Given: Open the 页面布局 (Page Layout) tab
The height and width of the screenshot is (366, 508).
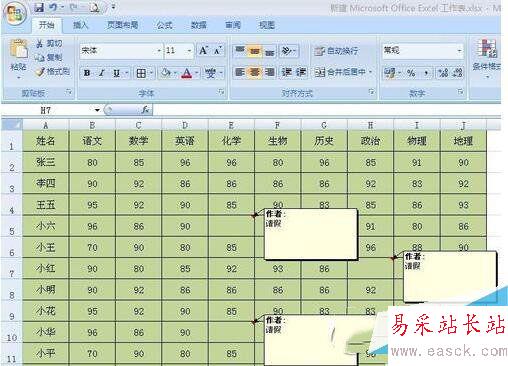Looking at the screenshot, I should pyautogui.click(x=123, y=25).
